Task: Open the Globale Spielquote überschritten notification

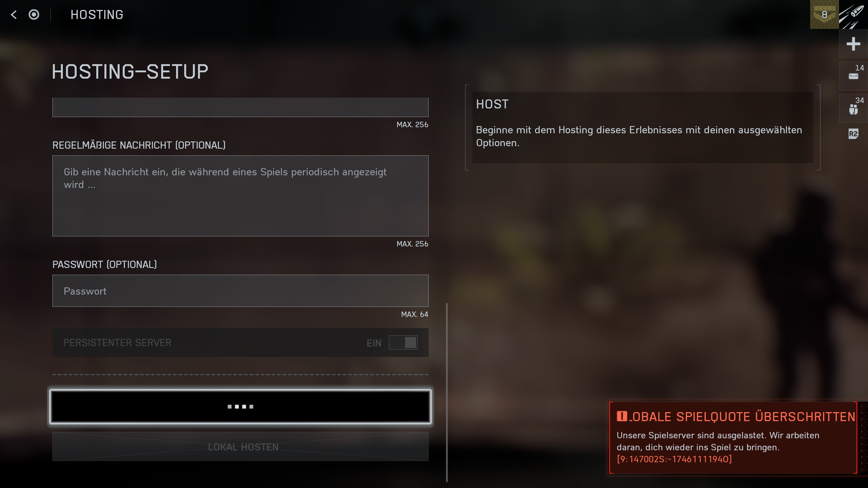Action: click(x=733, y=437)
